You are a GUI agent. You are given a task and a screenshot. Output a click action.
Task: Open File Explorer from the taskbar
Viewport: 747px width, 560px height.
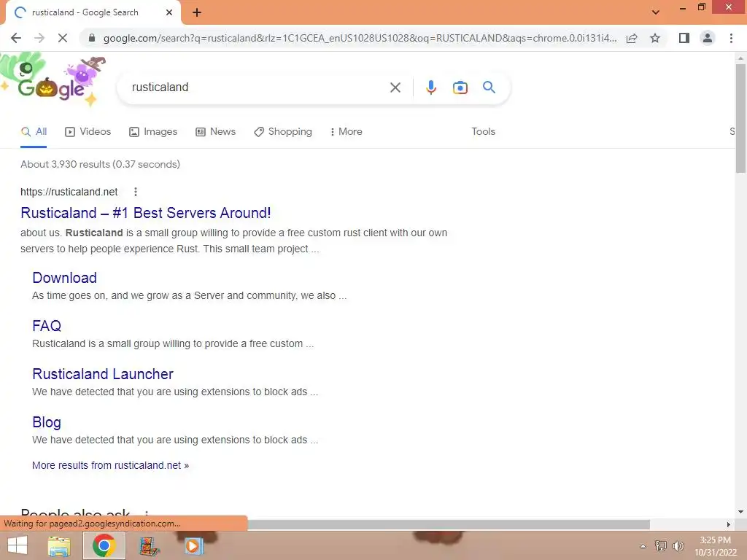pyautogui.click(x=59, y=545)
